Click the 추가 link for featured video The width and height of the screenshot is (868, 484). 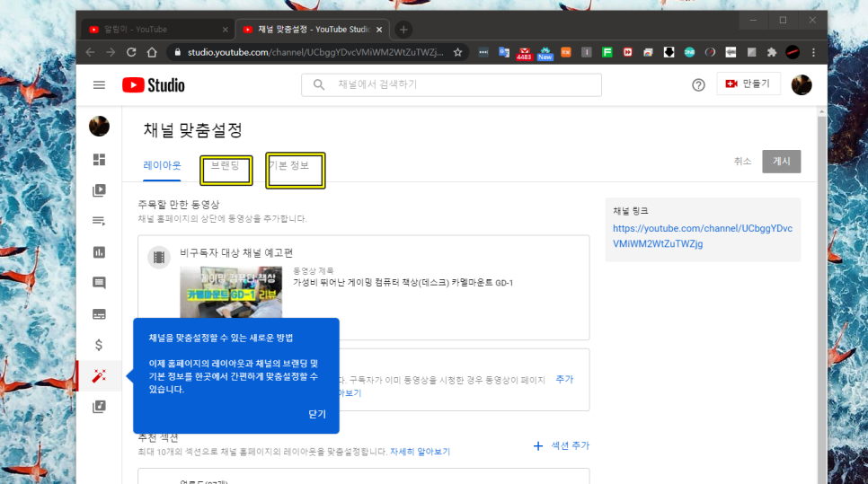[x=564, y=379]
